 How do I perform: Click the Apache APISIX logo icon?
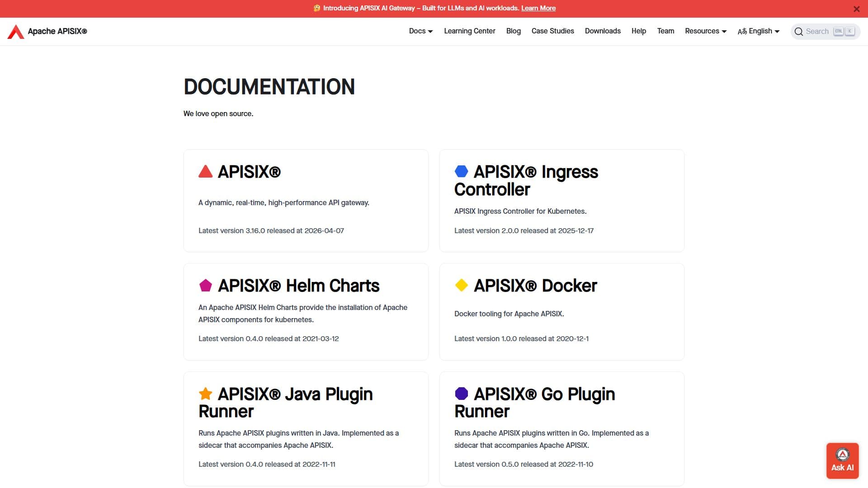pyautogui.click(x=16, y=32)
